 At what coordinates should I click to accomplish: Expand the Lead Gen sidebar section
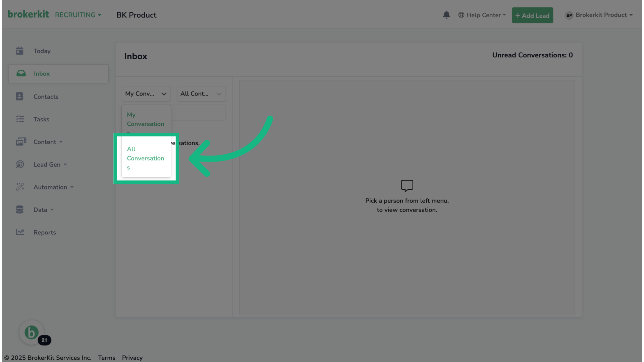click(50, 165)
